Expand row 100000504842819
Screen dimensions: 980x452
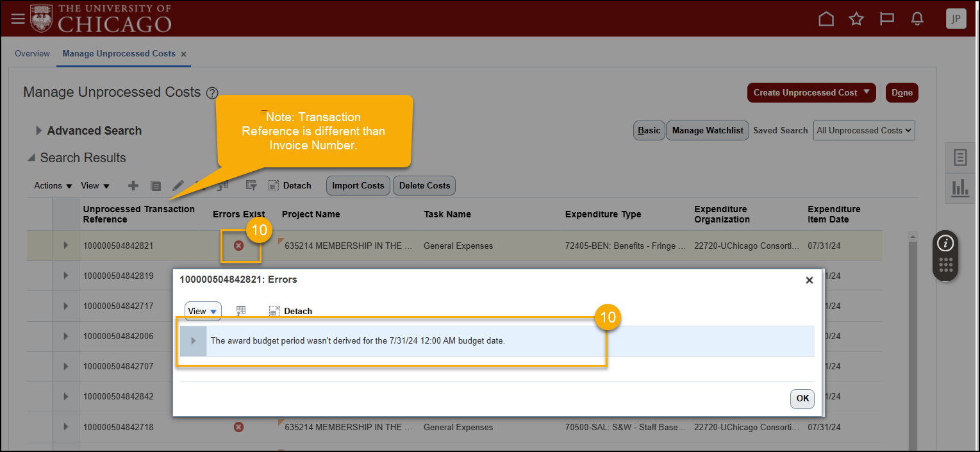(x=65, y=276)
